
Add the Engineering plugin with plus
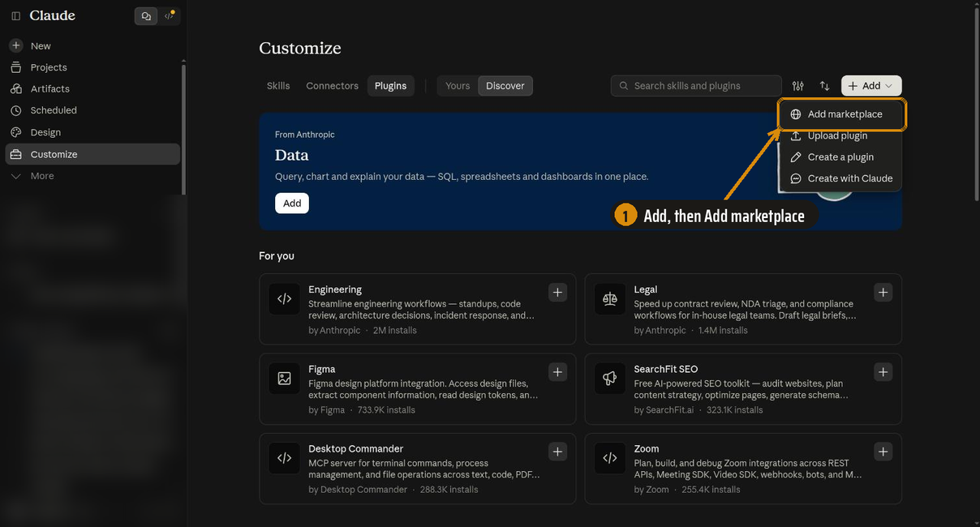coord(557,293)
